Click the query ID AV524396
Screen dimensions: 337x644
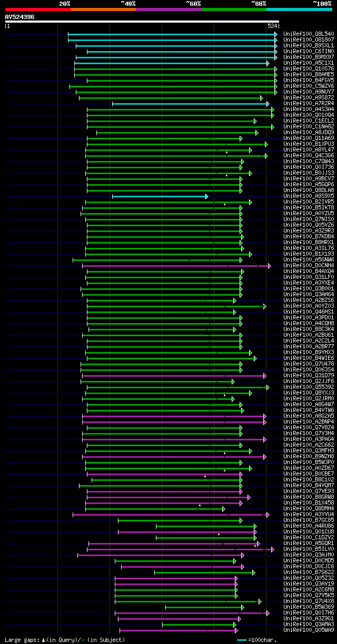coord(20,17)
